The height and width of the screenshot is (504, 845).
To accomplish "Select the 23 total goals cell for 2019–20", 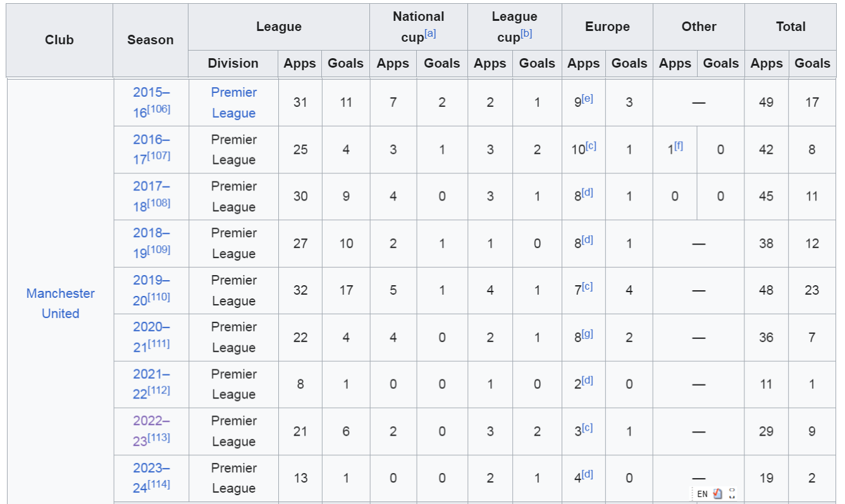I will [x=812, y=290].
